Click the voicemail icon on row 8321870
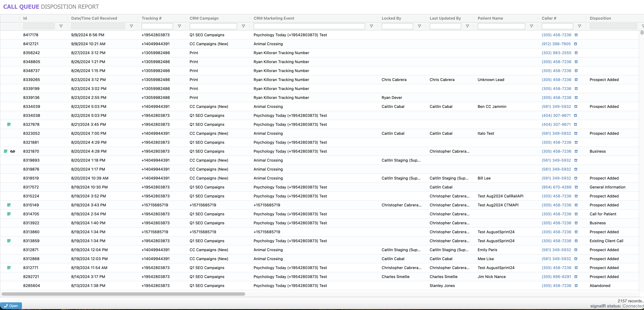The image size is (644, 310). (x=13, y=151)
